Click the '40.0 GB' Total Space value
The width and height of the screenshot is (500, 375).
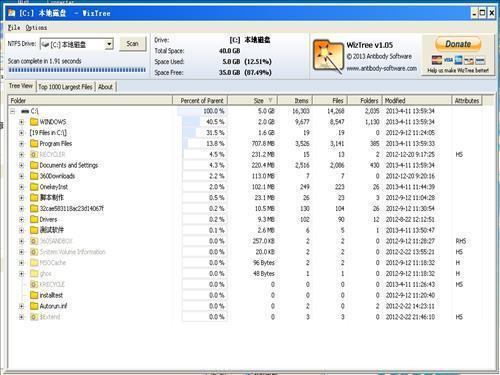click(230, 51)
